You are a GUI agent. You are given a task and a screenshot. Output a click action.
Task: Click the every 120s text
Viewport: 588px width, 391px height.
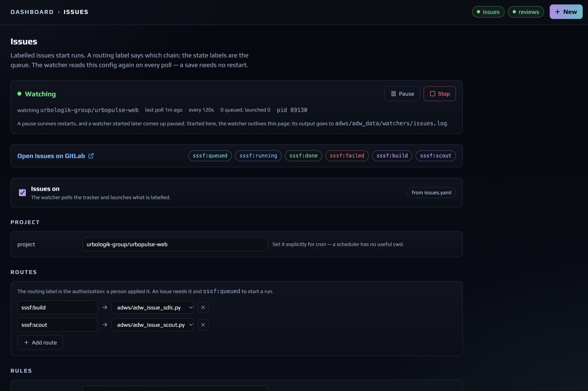tap(201, 110)
